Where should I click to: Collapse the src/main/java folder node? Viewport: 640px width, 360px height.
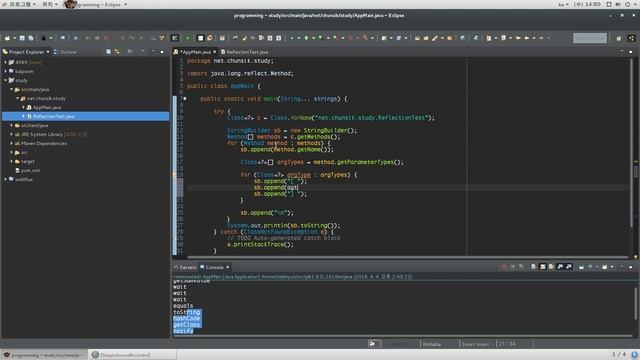[11, 89]
